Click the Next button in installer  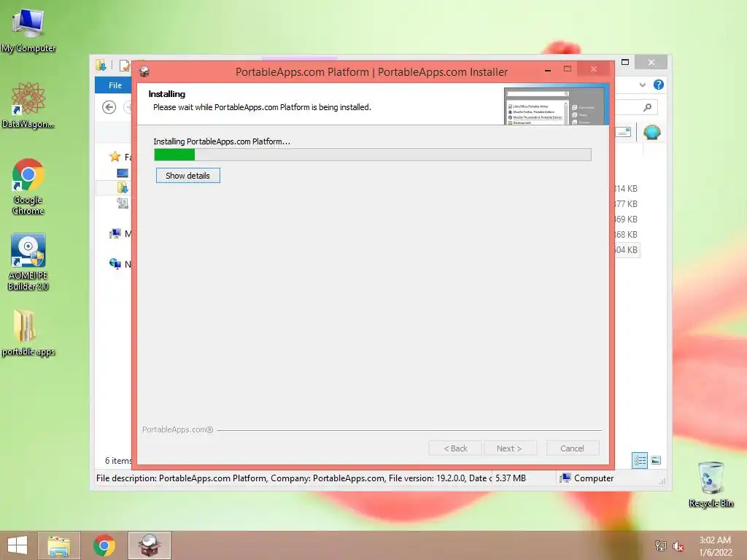point(509,448)
